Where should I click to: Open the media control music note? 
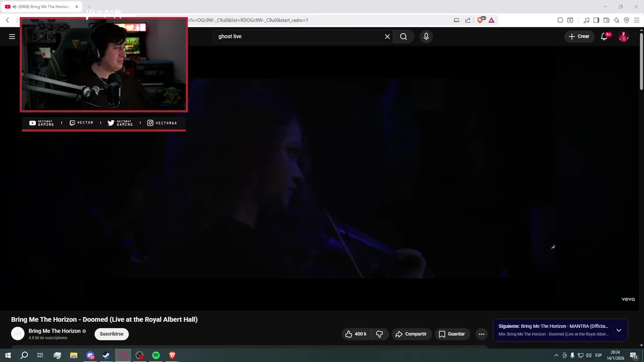(x=586, y=20)
